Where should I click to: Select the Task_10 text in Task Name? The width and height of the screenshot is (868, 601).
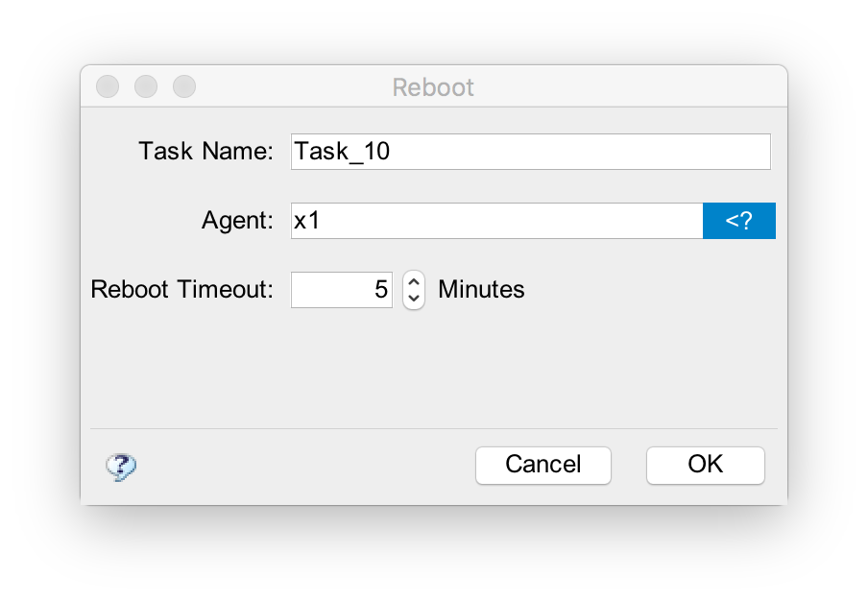tap(342, 151)
